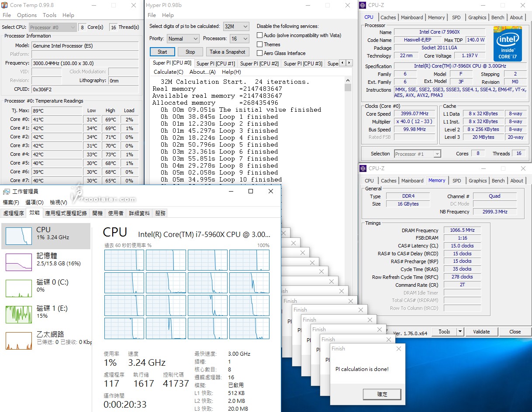
Task: Open the Processors dropdown set to 16
Action: coord(240,39)
